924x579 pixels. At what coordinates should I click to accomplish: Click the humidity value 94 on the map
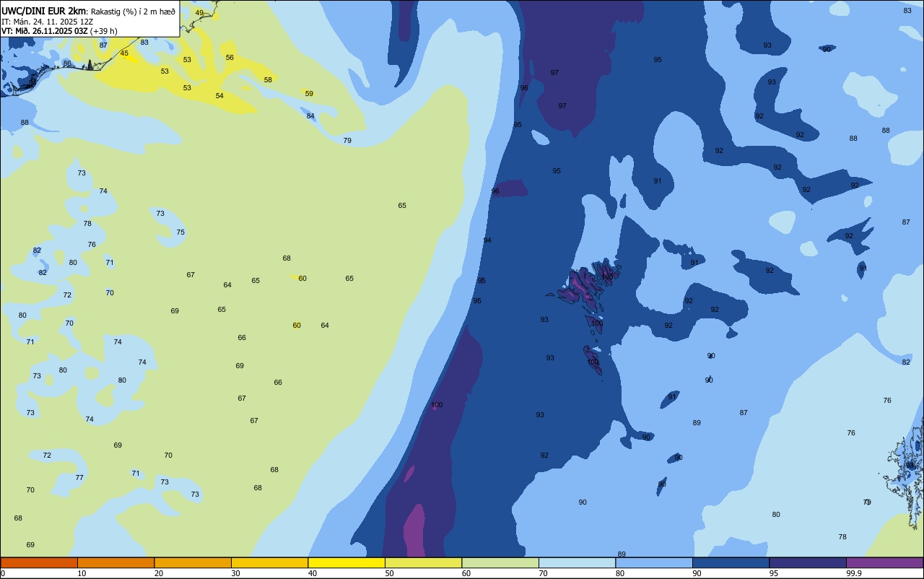[487, 240]
